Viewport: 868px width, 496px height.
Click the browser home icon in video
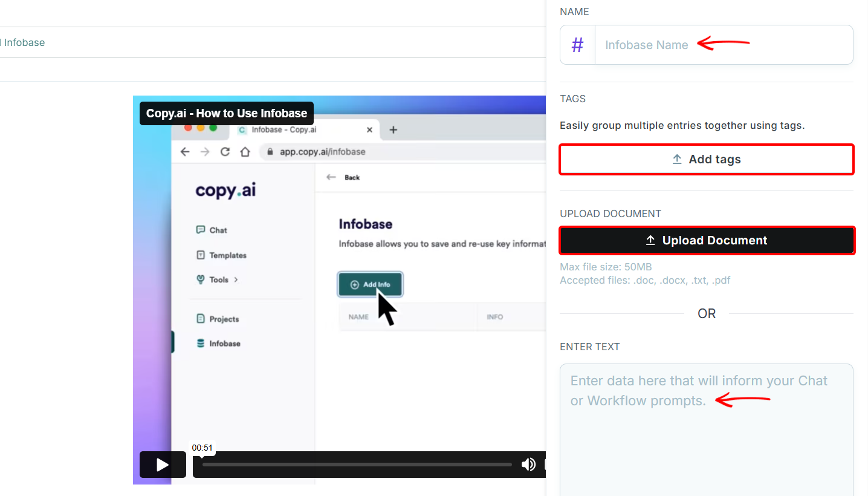tap(245, 152)
